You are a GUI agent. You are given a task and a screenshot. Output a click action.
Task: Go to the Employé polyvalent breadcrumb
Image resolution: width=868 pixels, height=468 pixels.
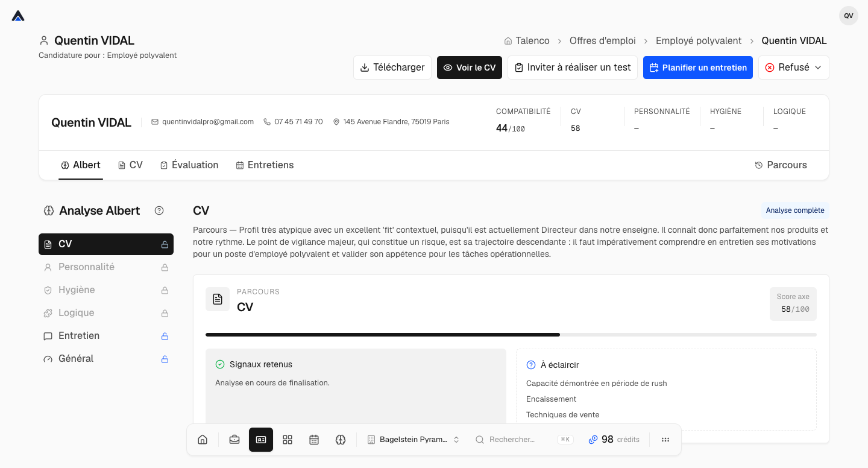click(x=699, y=40)
